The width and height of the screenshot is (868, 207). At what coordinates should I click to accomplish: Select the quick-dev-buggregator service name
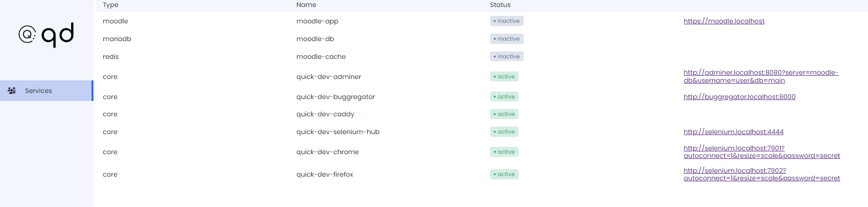point(335,97)
